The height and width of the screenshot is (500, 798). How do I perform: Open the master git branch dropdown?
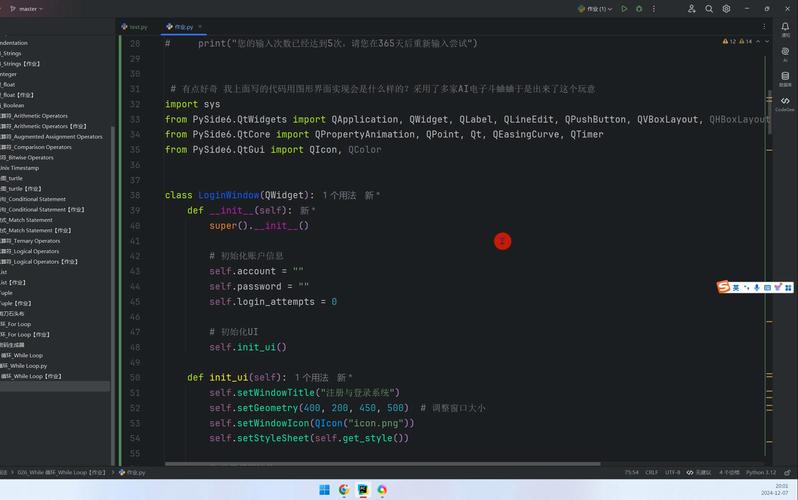pos(27,9)
